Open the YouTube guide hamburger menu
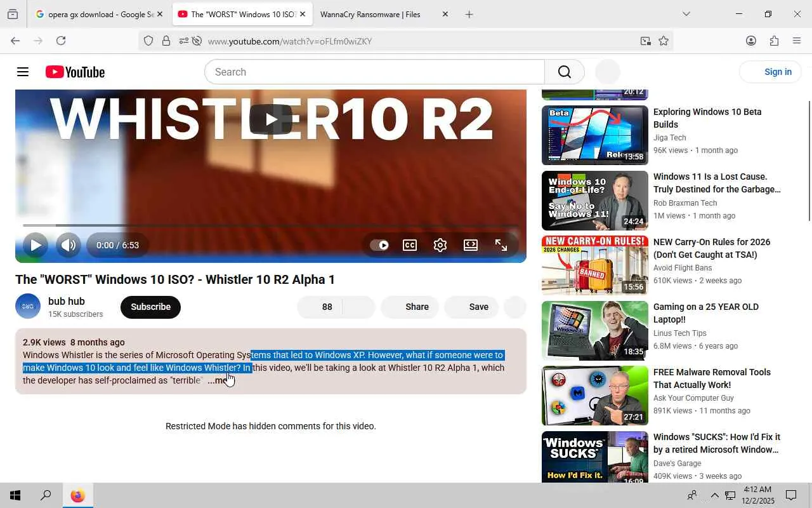 tap(23, 72)
